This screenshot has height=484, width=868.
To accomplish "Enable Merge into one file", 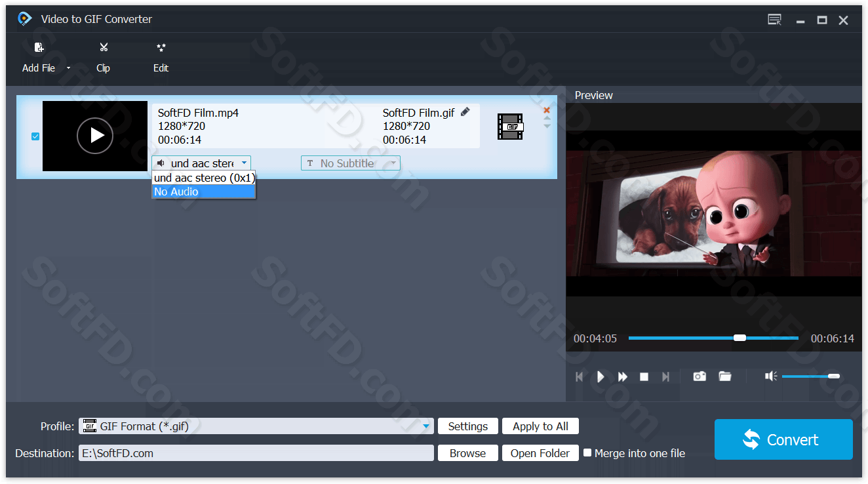I will tap(587, 453).
